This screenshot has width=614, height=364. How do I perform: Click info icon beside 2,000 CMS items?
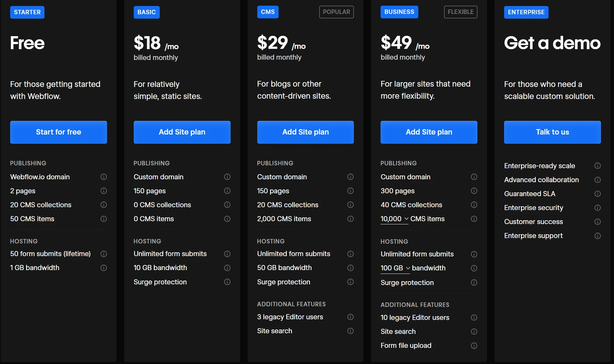coord(350,219)
